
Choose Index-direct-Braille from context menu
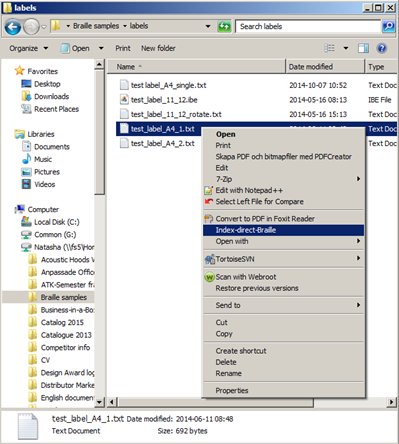point(283,230)
